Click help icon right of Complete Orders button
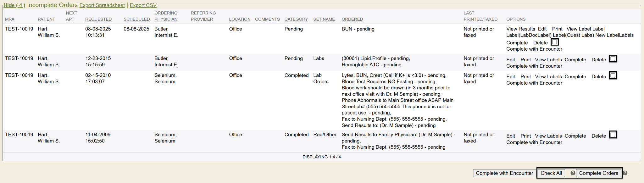This screenshot has width=644, height=183. pyautogui.click(x=625, y=173)
